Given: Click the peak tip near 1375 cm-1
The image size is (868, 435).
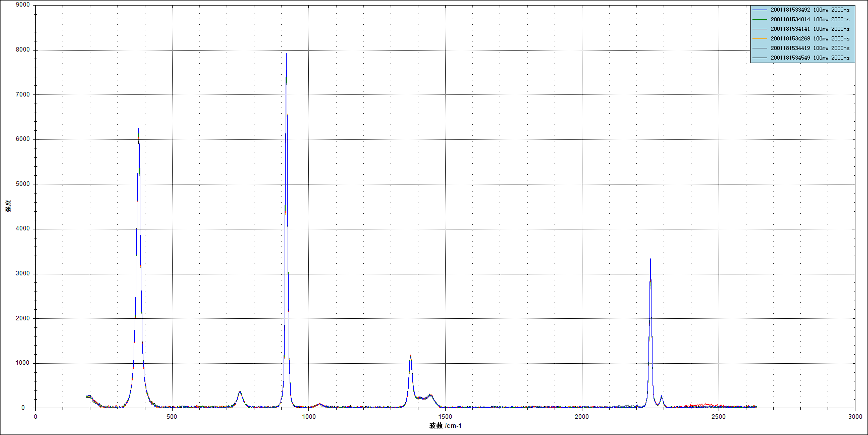Looking at the screenshot, I should (x=410, y=356).
